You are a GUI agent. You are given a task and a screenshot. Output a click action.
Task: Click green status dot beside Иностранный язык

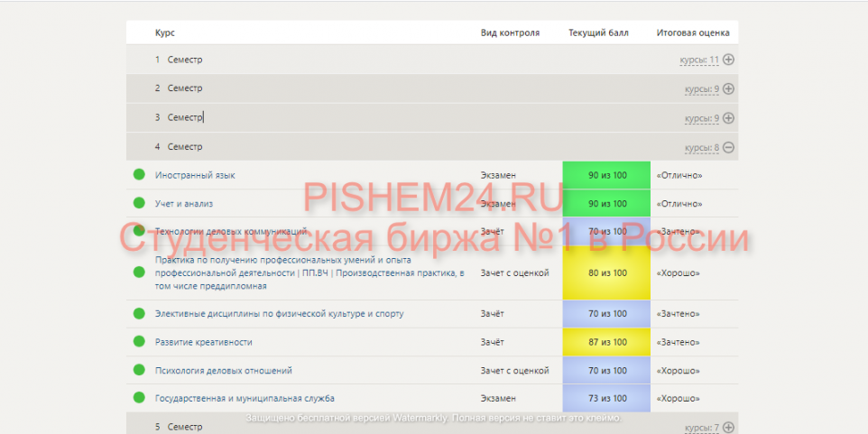coord(139,175)
